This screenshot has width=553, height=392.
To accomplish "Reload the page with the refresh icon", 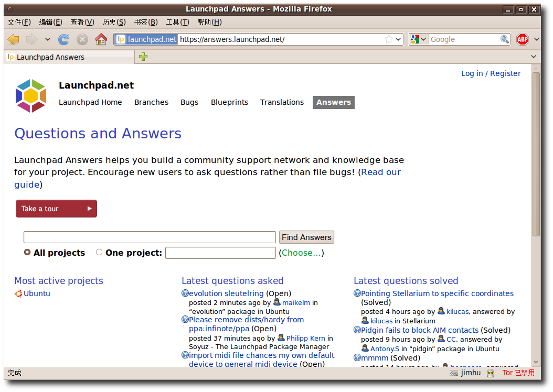I will (x=64, y=39).
